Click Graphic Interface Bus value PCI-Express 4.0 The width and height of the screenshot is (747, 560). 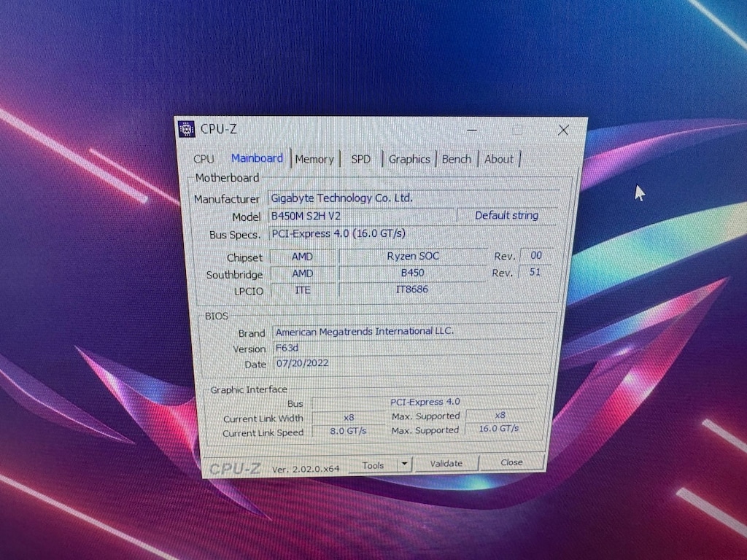click(x=425, y=402)
